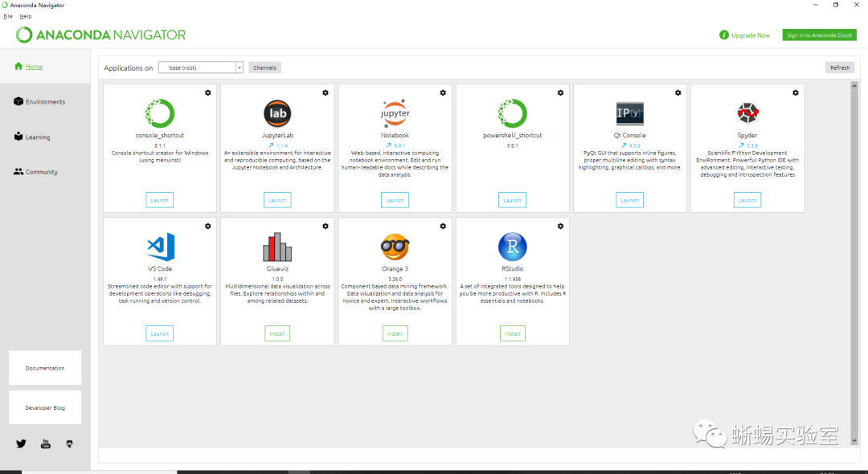Click the Spyder app logo
Screen dimensions: 868x474
[747, 113]
